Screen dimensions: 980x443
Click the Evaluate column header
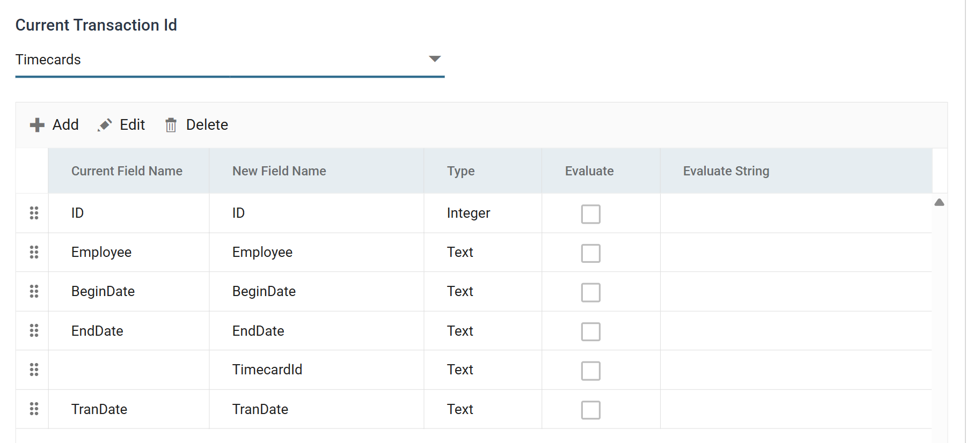point(601,171)
